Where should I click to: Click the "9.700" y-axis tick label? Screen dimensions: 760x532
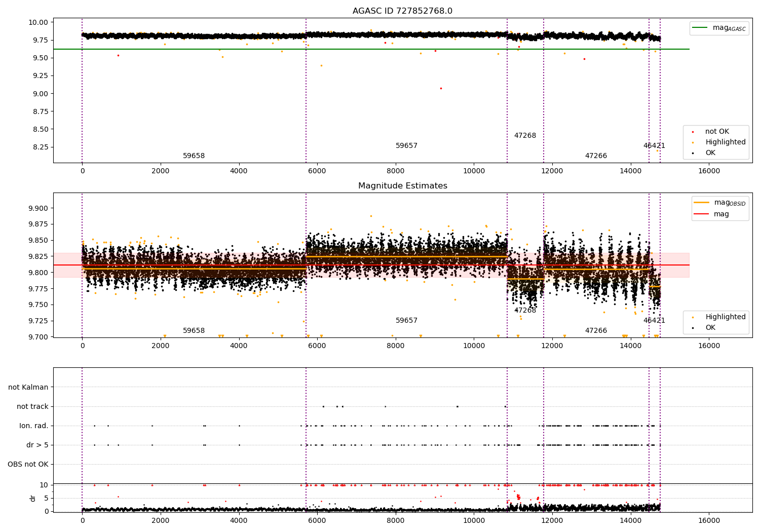[39, 337]
